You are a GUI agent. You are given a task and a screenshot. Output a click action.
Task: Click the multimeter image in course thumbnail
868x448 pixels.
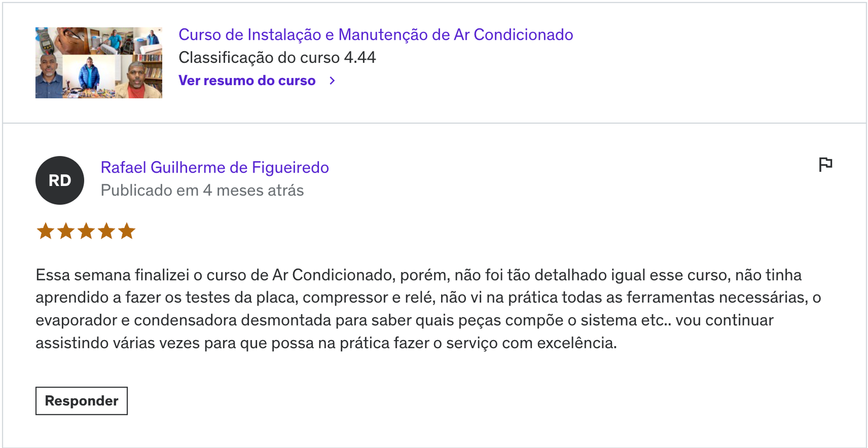44,41
